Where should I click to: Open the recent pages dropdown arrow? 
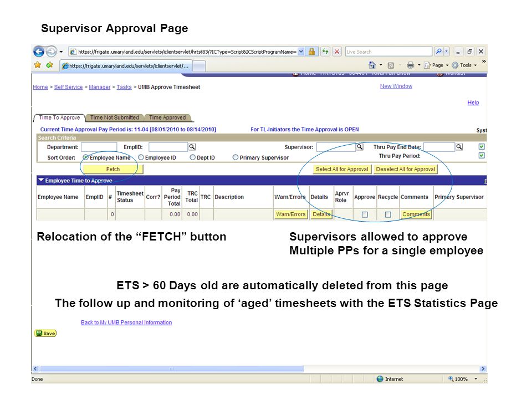[61, 52]
